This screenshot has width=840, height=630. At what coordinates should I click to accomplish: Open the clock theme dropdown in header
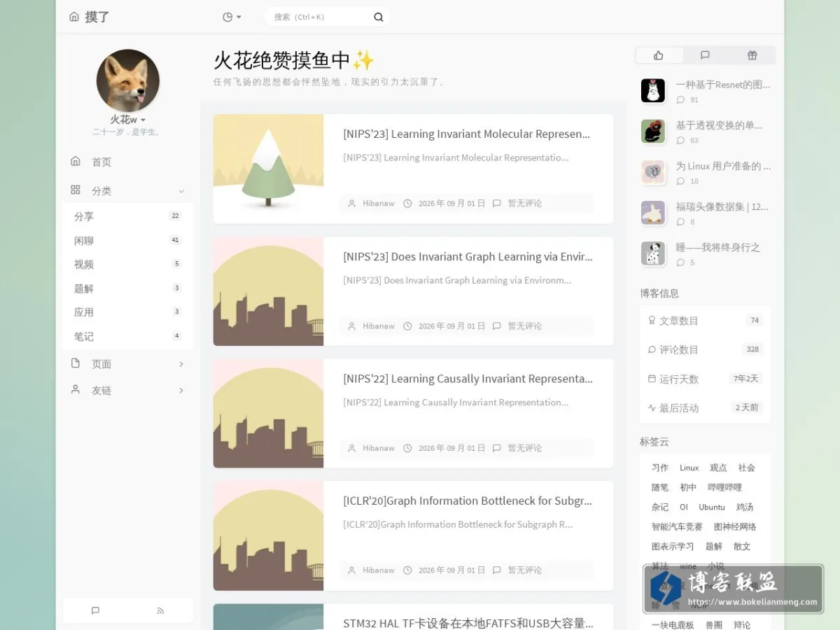coord(232,17)
